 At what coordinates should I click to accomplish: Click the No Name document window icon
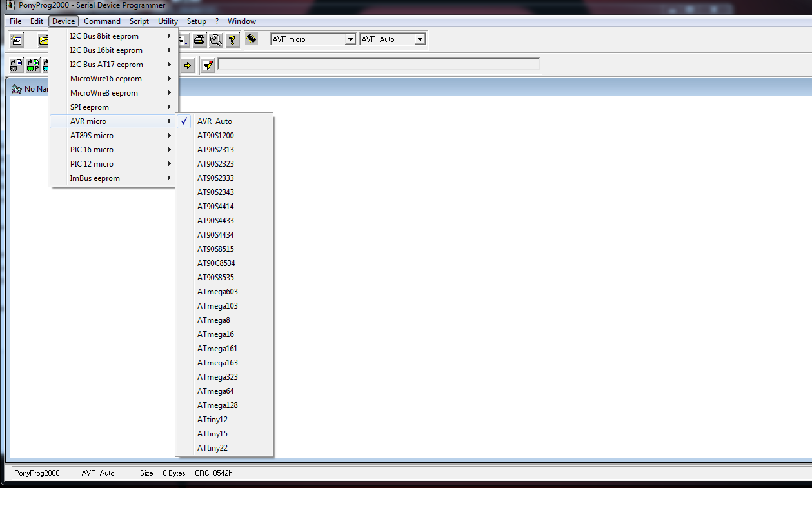click(x=17, y=88)
